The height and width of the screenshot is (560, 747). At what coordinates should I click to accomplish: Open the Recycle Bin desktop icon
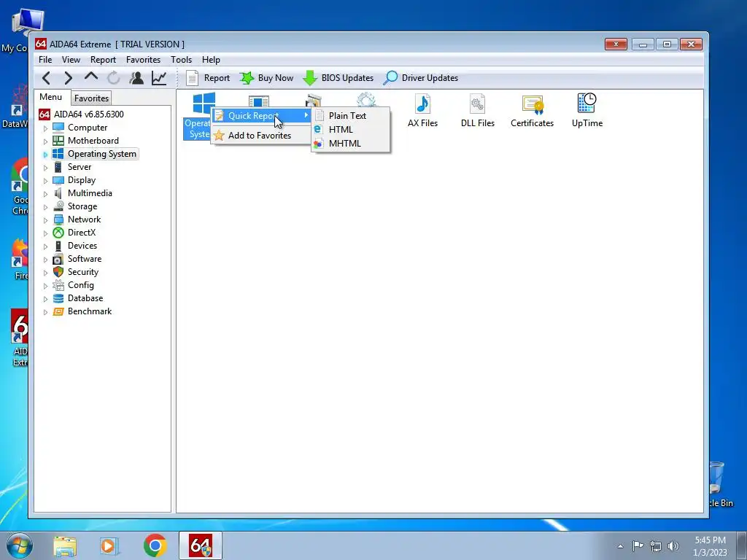pos(721,484)
